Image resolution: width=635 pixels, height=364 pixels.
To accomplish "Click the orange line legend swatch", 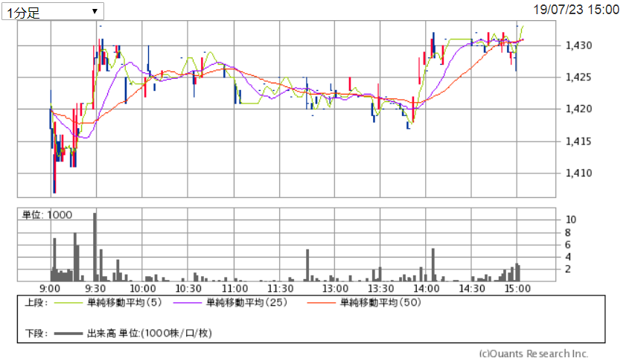I will [321, 303].
